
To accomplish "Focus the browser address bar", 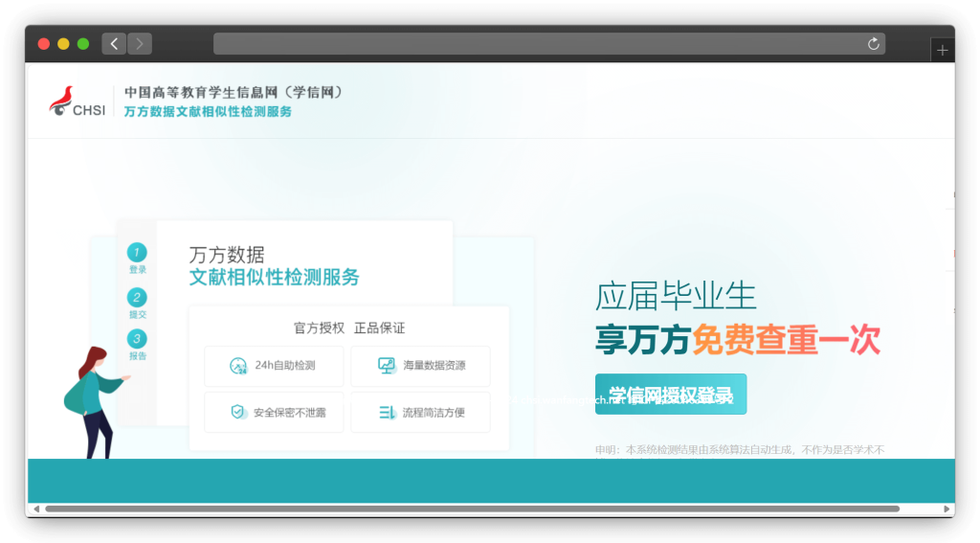I will coord(536,44).
